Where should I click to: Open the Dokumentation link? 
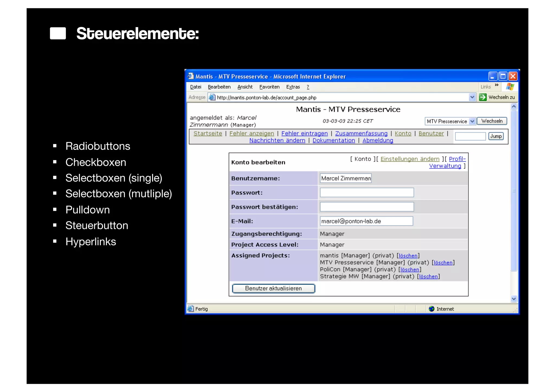click(334, 140)
